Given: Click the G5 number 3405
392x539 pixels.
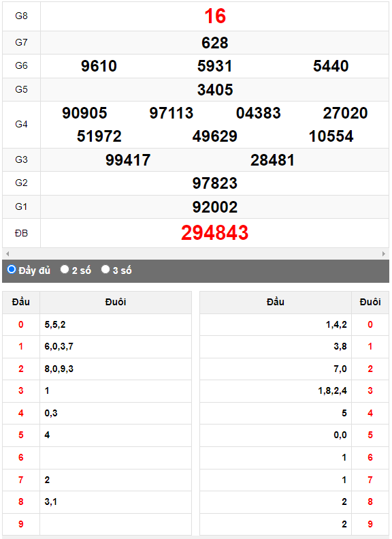Looking at the screenshot, I should pos(215,90).
